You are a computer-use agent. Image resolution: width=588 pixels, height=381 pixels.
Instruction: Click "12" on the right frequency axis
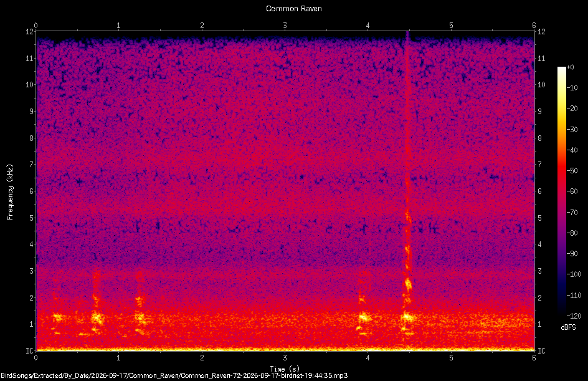click(x=541, y=32)
